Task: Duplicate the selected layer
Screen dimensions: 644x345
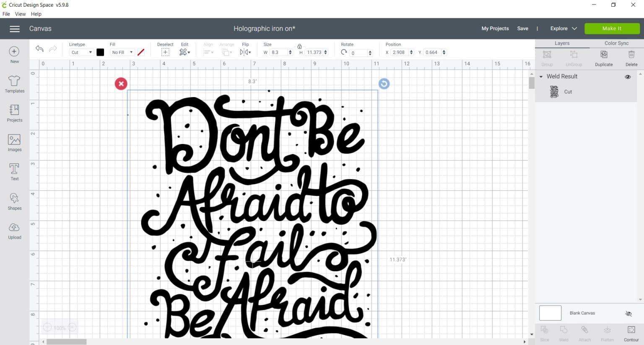Action: 604,58
